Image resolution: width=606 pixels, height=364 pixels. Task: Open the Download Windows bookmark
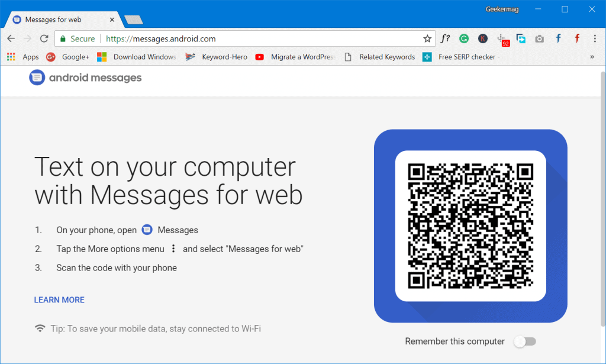(x=137, y=57)
